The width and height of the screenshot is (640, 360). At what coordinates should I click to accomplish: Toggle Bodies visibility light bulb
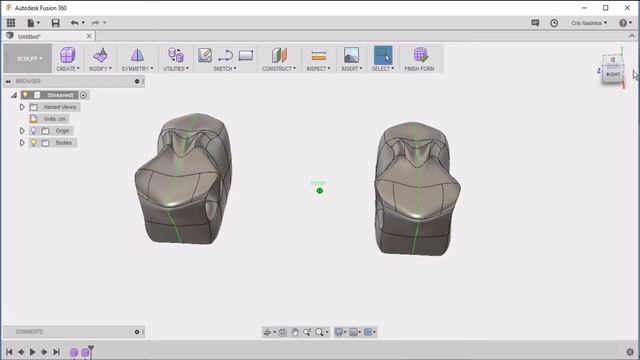pyautogui.click(x=33, y=142)
